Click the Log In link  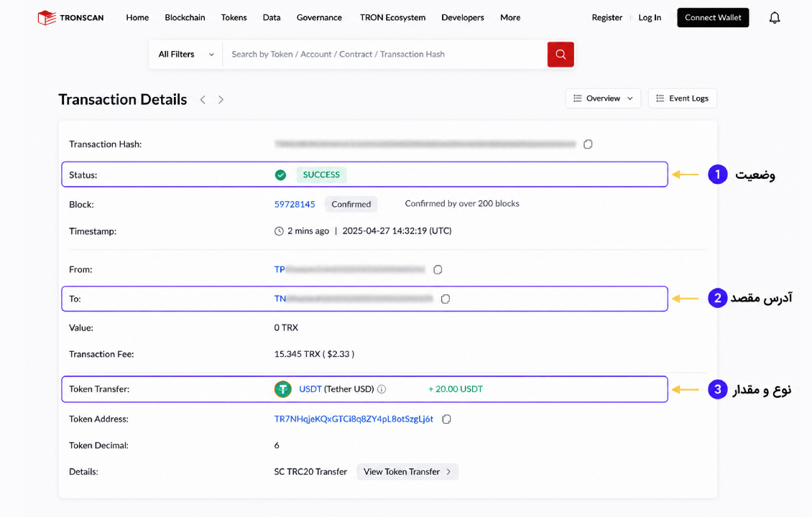[x=650, y=18]
